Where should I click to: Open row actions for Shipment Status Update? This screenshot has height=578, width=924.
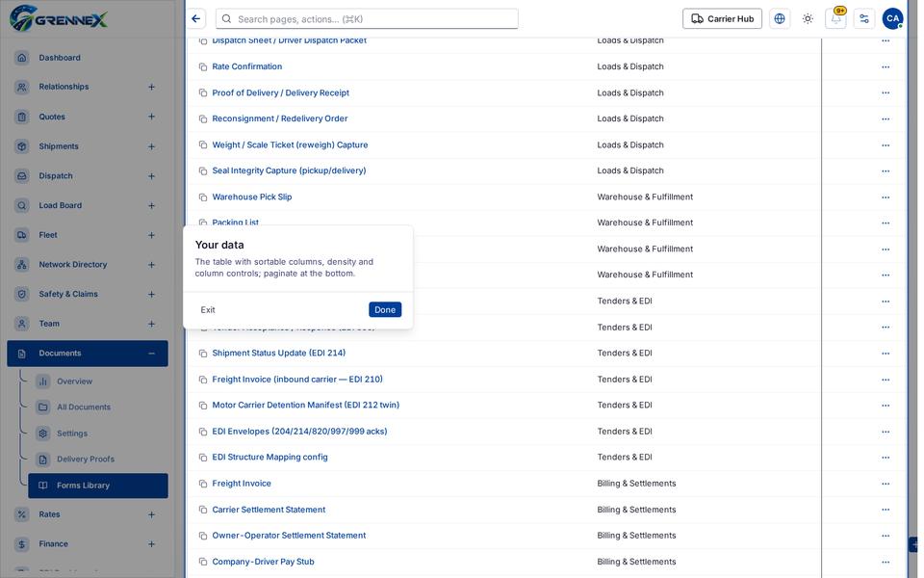tap(885, 354)
